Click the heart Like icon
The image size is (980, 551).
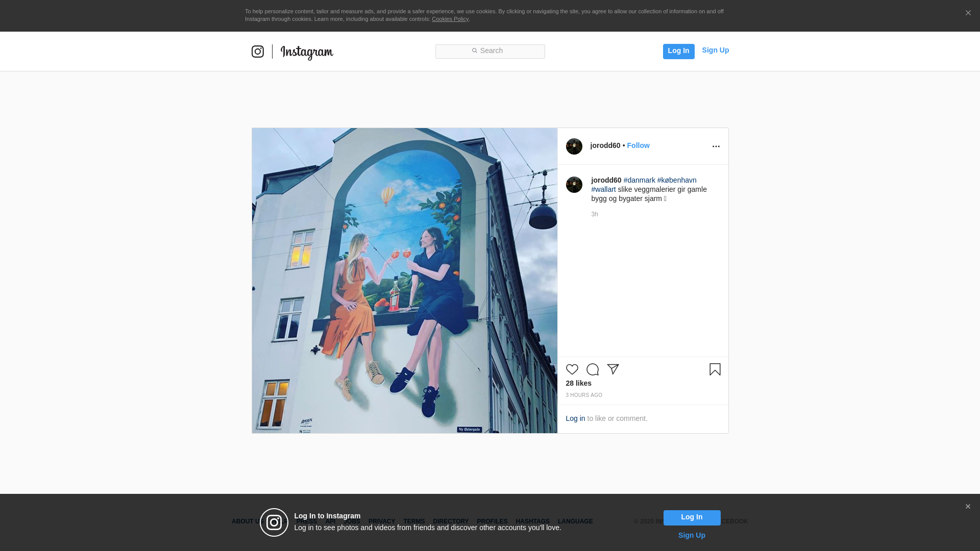(x=572, y=369)
